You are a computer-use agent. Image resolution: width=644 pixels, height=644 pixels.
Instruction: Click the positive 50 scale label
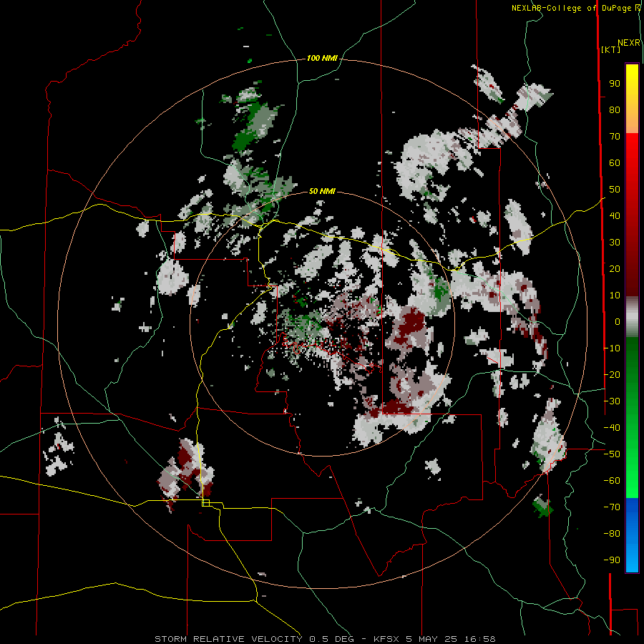[615, 190]
